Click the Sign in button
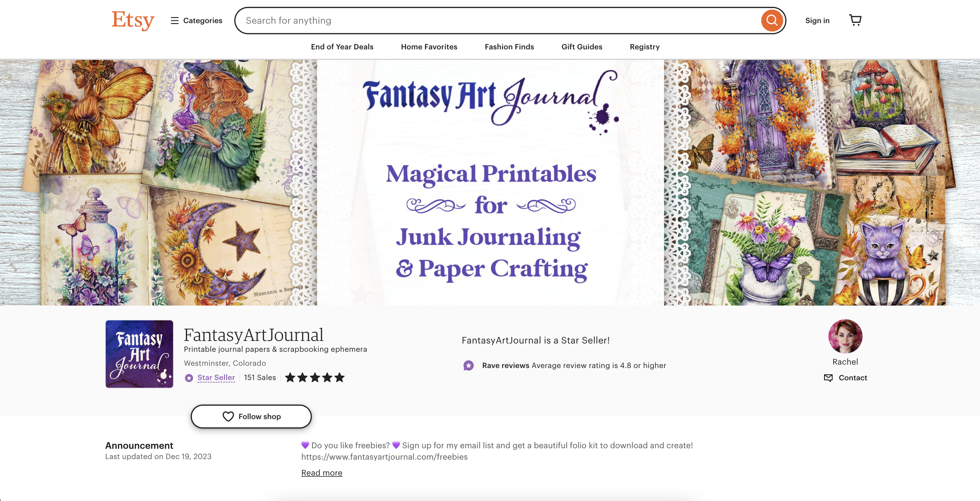The height and width of the screenshot is (501, 980). [817, 20]
